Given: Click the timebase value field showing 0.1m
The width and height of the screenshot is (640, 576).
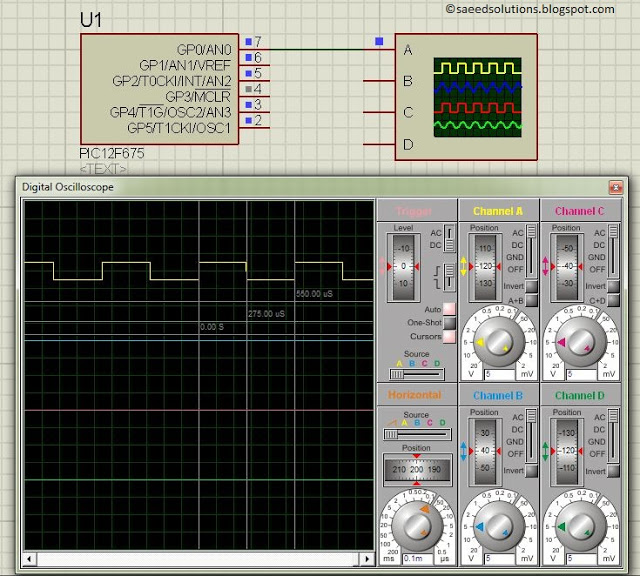Looking at the screenshot, I should click(x=418, y=558).
